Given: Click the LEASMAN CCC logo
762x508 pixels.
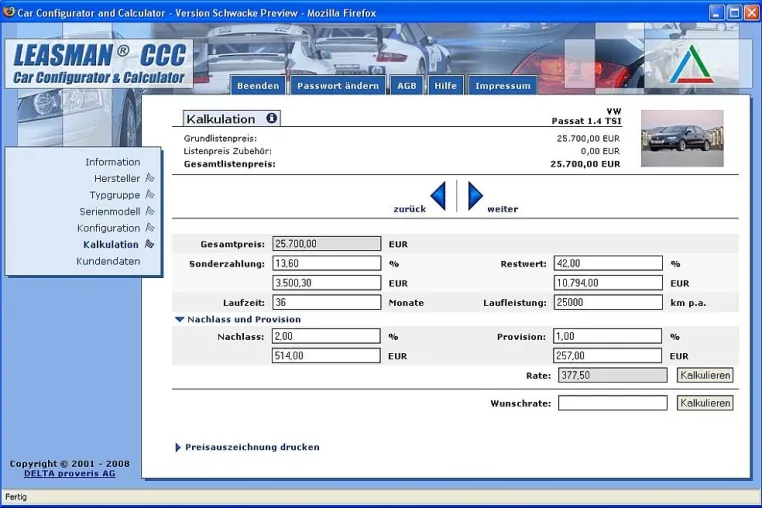Looking at the screenshot, I should click(x=99, y=64).
